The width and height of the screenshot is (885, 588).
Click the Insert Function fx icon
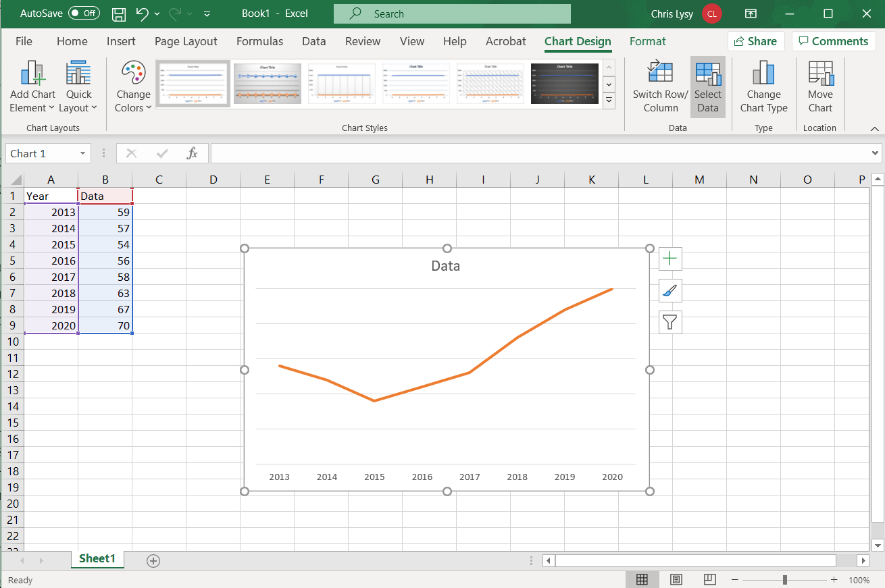click(192, 154)
